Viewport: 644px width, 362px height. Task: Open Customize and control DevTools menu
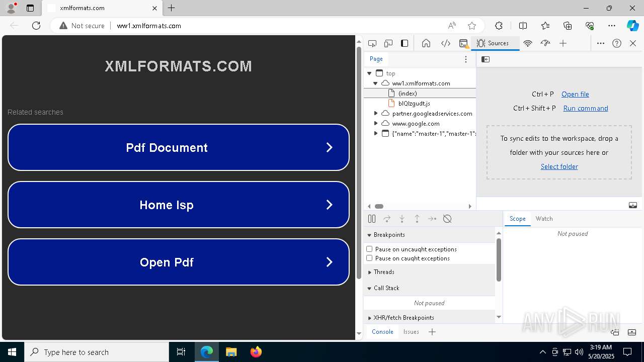coord(601,43)
